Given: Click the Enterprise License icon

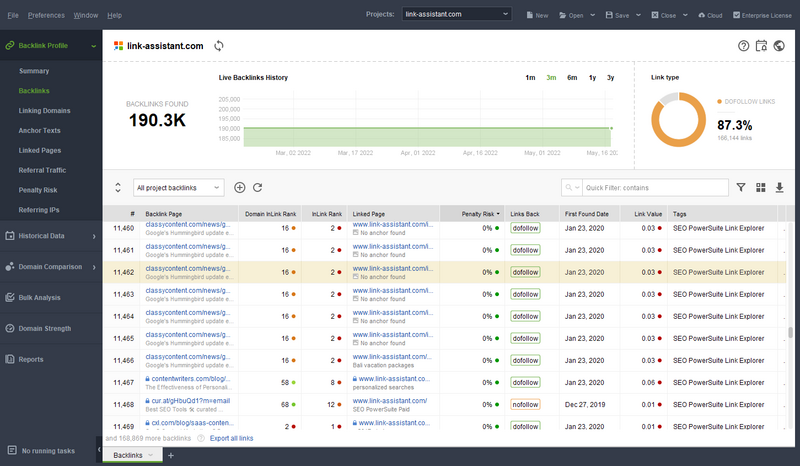Looking at the screenshot, I should click(737, 15).
